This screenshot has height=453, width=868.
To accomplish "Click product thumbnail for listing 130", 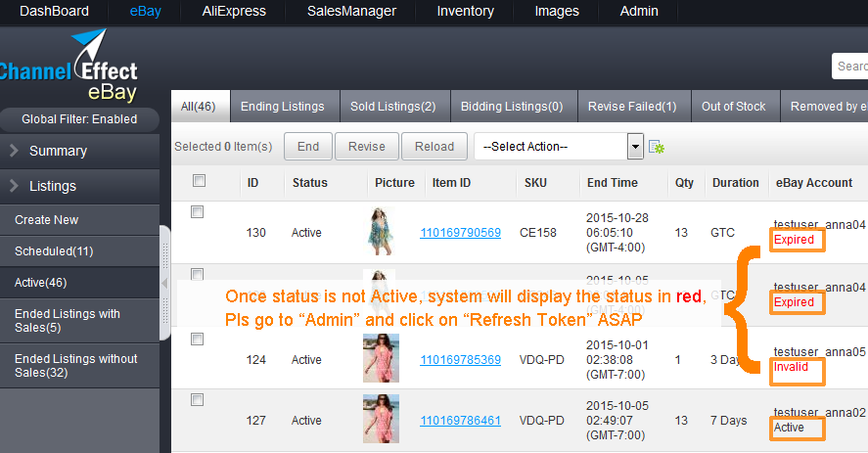I will pos(381,232).
